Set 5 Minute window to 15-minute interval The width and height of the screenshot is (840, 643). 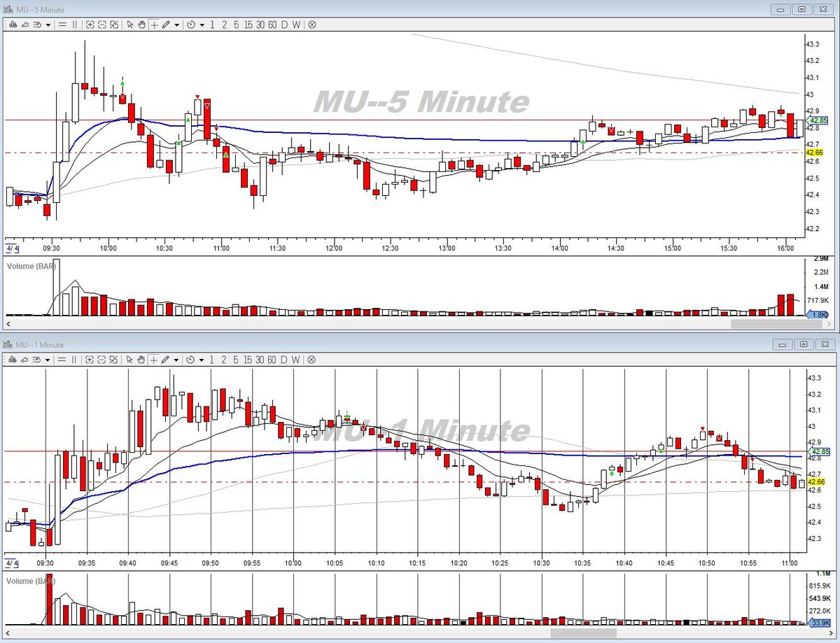click(x=248, y=24)
